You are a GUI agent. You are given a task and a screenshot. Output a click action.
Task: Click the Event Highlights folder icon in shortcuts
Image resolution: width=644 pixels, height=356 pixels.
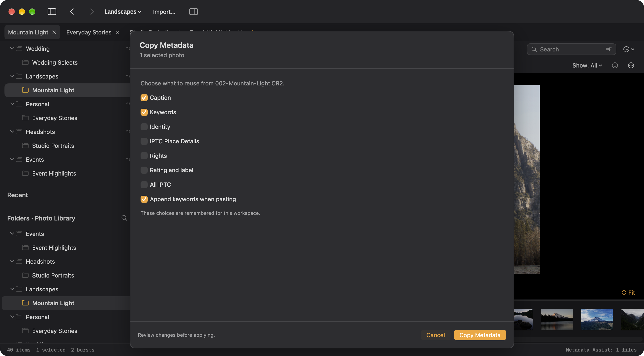[x=25, y=173]
